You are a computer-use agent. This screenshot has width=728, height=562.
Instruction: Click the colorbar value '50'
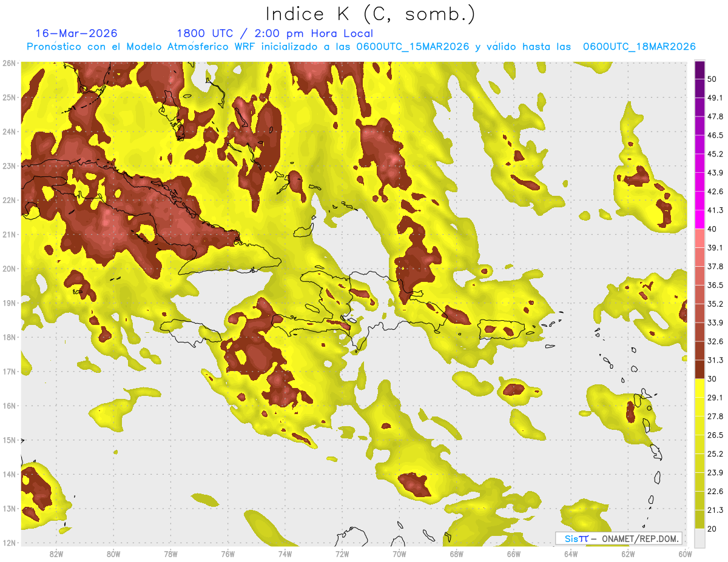pyautogui.click(x=713, y=79)
